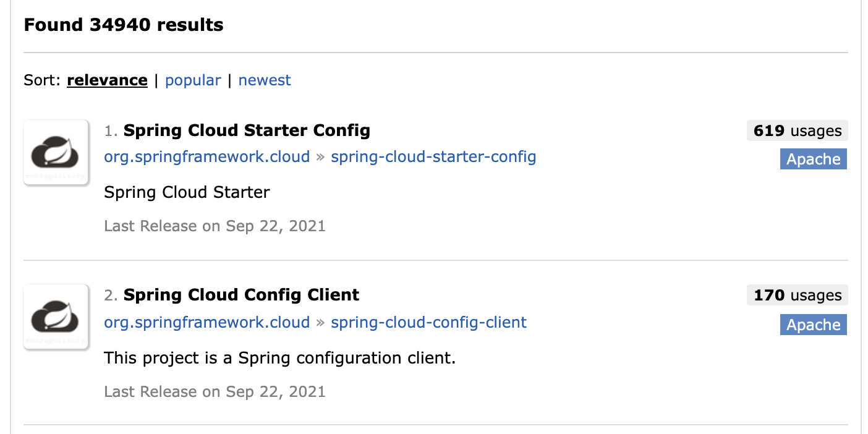Click the Apache license badge on first result
Screen dimensions: 868x434
pyautogui.click(x=813, y=159)
